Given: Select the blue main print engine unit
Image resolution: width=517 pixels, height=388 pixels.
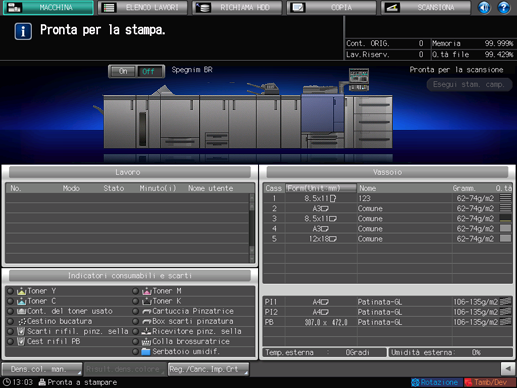Looking at the screenshot, I should coord(322,113).
